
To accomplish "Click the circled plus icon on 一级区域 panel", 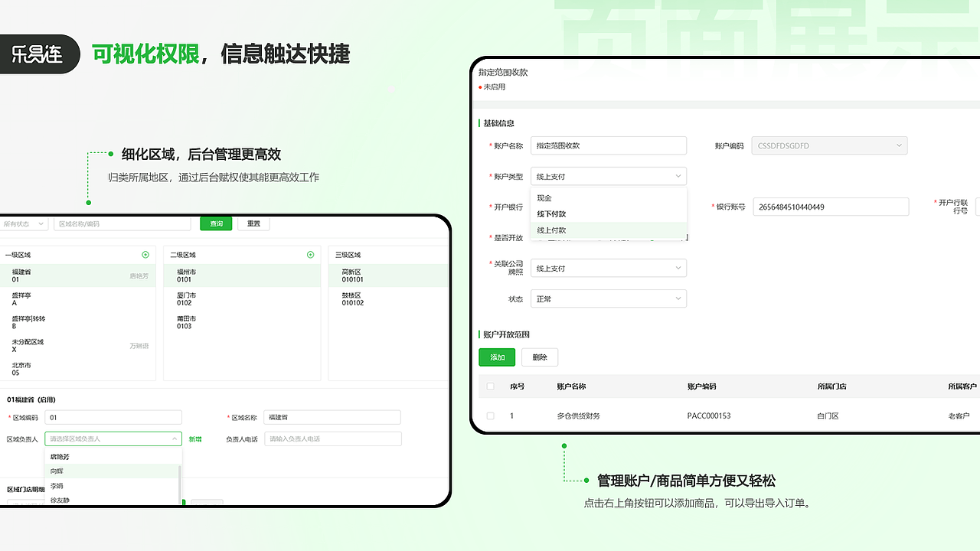I will [x=144, y=254].
